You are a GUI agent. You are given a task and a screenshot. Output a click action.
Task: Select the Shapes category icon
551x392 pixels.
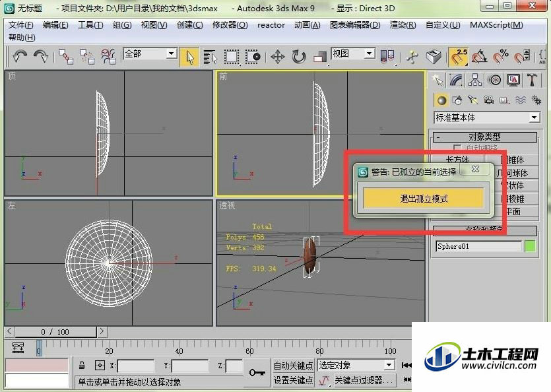pyautogui.click(x=457, y=100)
